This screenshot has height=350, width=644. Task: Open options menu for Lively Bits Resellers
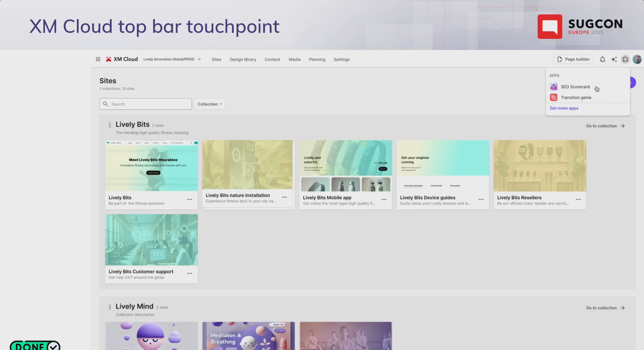click(578, 199)
